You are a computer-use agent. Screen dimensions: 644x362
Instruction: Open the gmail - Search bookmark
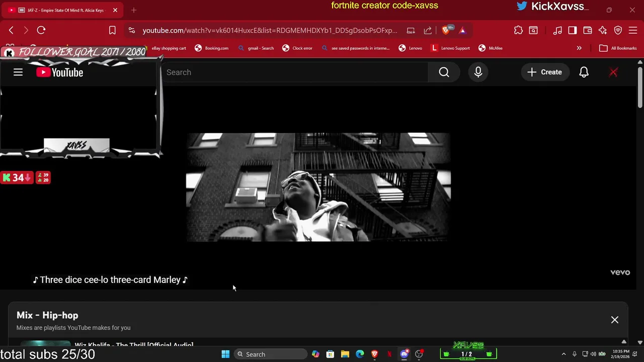[256, 48]
